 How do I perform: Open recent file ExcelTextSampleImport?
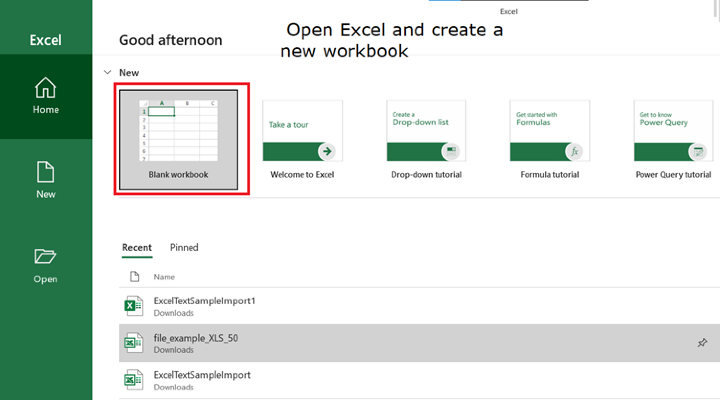pyautogui.click(x=419, y=380)
